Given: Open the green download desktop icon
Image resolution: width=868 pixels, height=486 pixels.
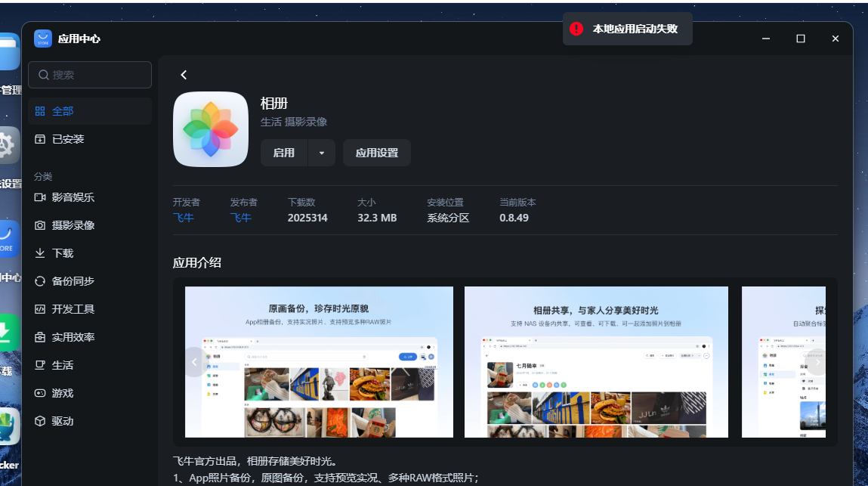Looking at the screenshot, I should click(x=8, y=333).
